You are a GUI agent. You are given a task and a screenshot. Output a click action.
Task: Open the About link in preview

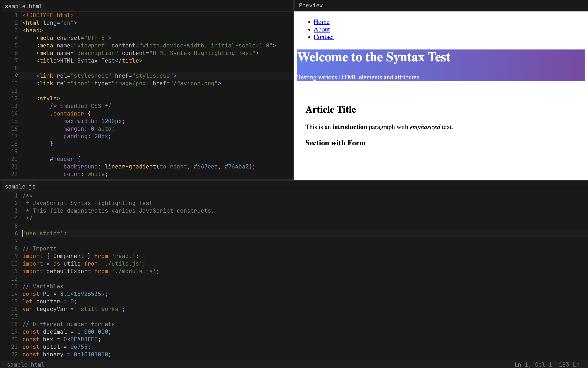pyautogui.click(x=321, y=29)
